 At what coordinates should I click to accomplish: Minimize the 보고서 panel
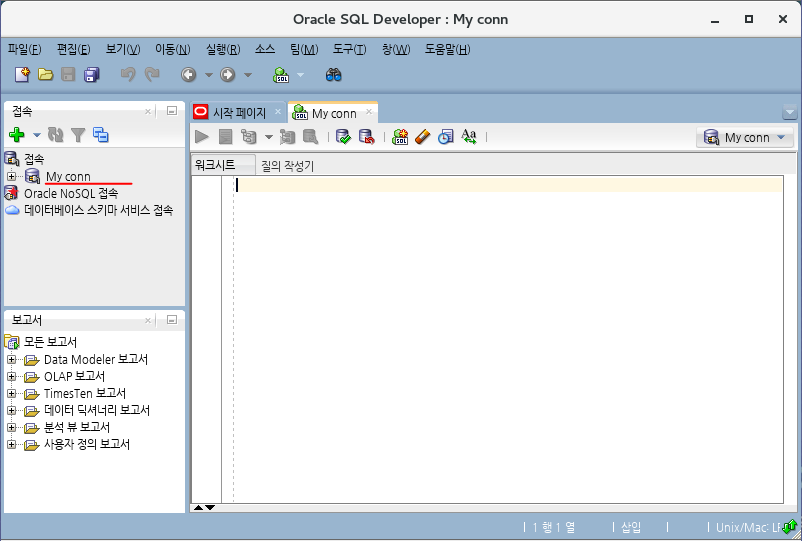tap(172, 320)
